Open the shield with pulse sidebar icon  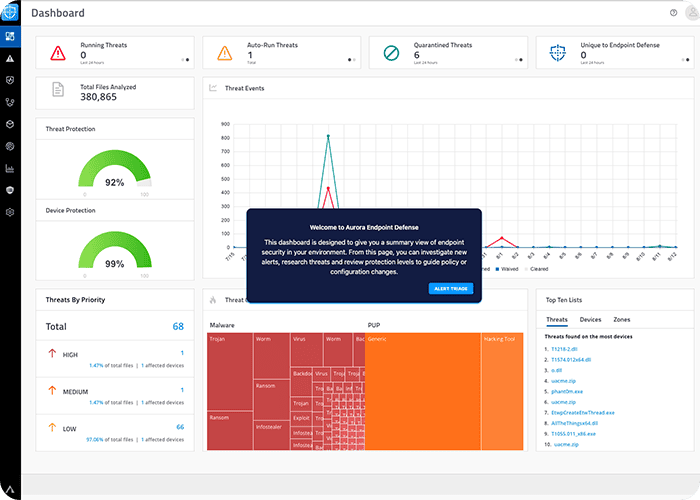click(10, 80)
